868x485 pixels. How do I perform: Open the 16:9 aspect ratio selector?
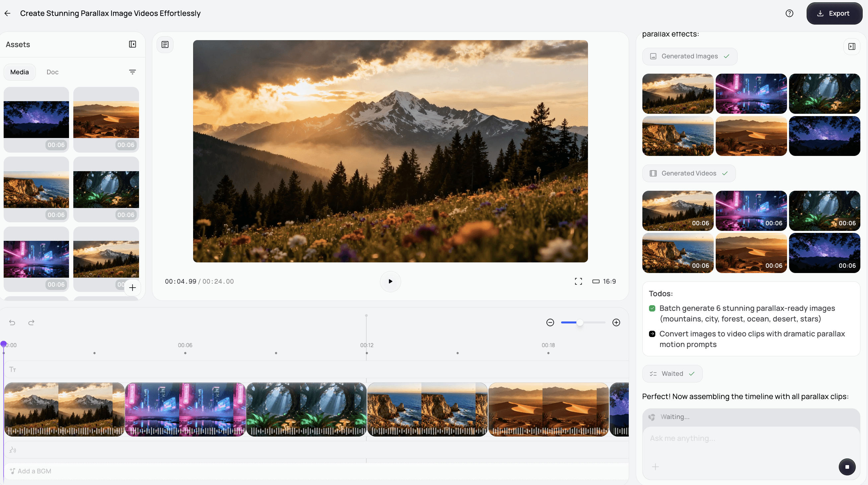604,282
